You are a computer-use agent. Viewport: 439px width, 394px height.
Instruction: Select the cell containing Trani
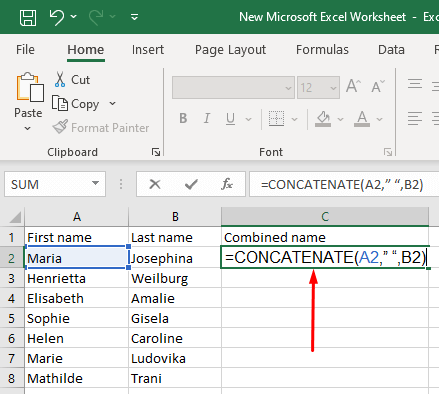click(175, 378)
